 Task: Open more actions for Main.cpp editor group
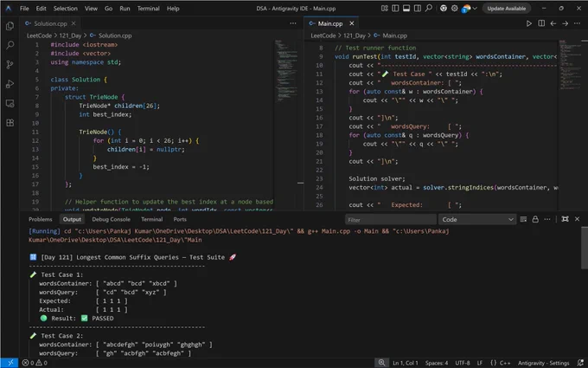point(577,23)
